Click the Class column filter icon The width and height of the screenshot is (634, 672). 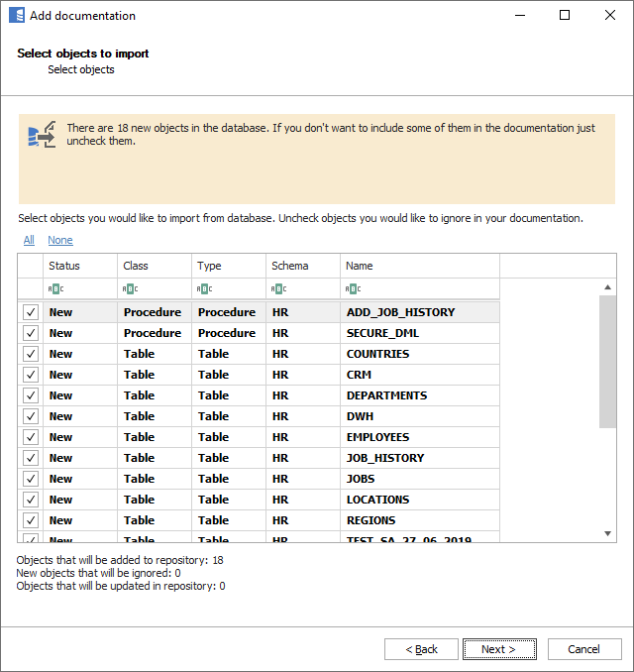[130, 289]
